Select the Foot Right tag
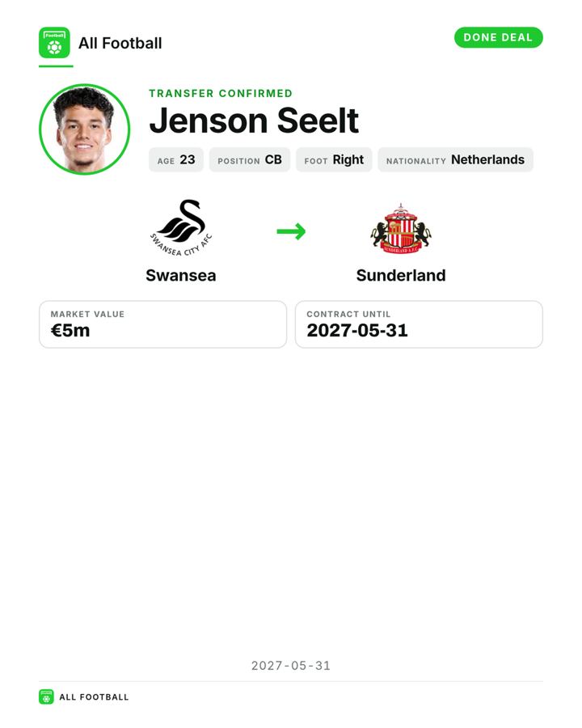 pos(334,159)
